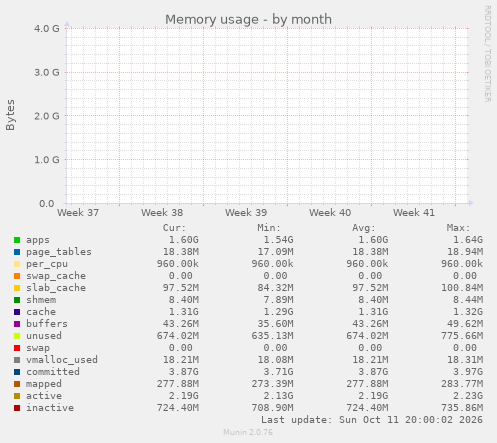This screenshot has height=443, width=497.
Task: Click the 'Avg:' column header
Action: 364,228
